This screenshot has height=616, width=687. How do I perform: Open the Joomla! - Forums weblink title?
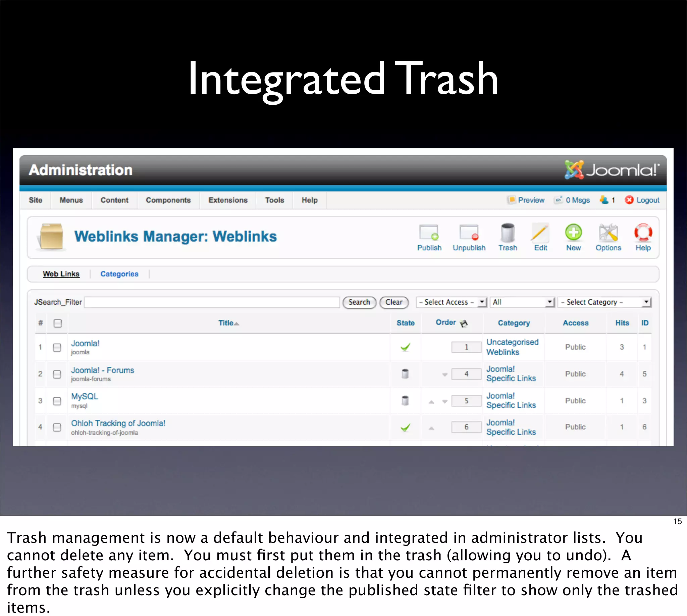pyautogui.click(x=103, y=370)
